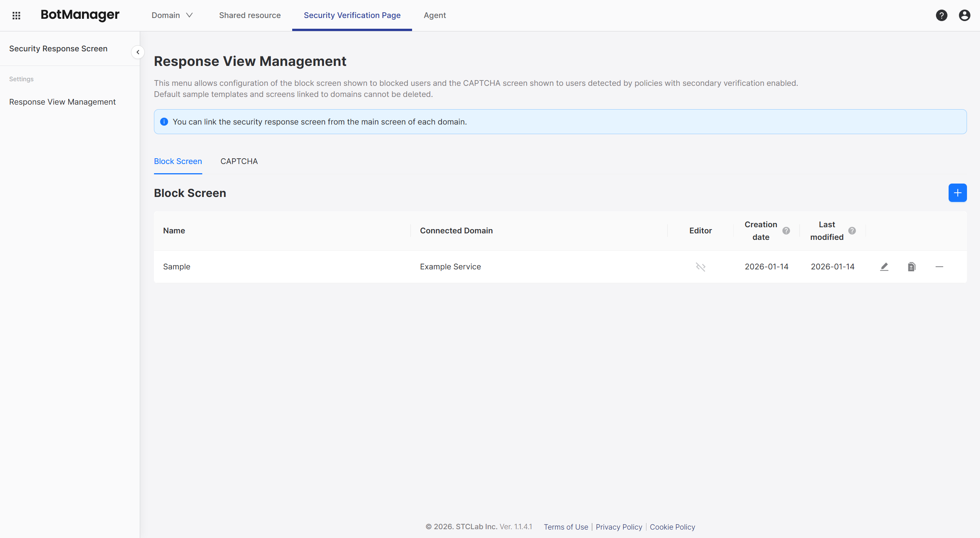Click the info icon in the blue banner

(x=164, y=121)
